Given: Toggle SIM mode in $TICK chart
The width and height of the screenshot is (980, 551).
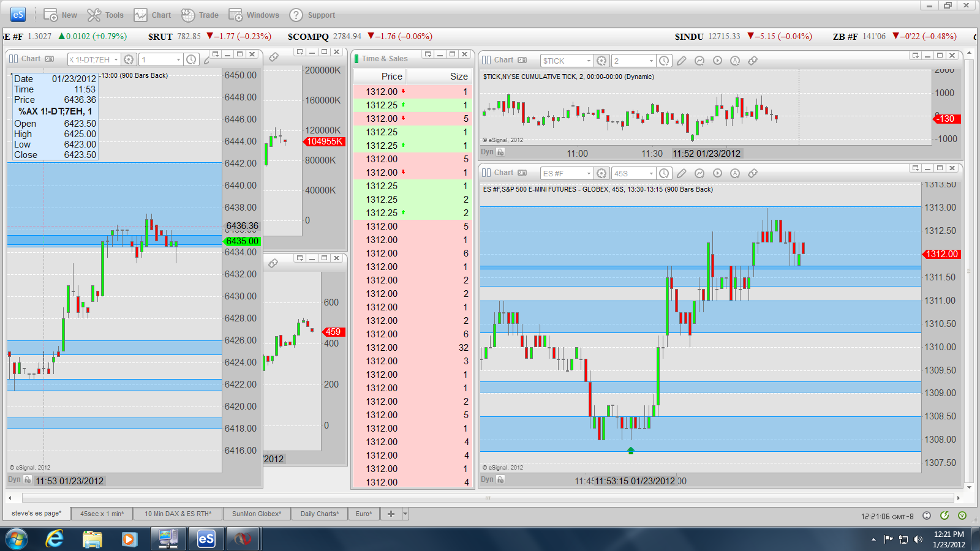Looking at the screenshot, I should click(x=522, y=60).
